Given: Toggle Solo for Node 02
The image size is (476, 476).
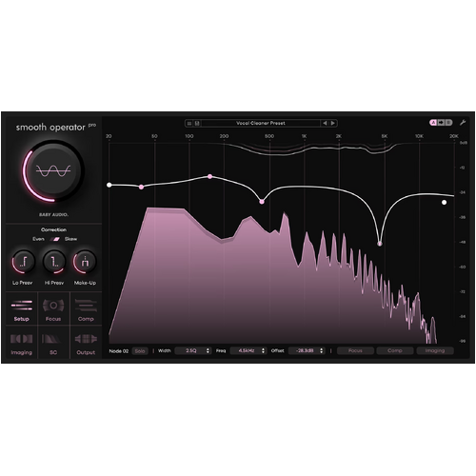Looking at the screenshot, I should 140,351.
